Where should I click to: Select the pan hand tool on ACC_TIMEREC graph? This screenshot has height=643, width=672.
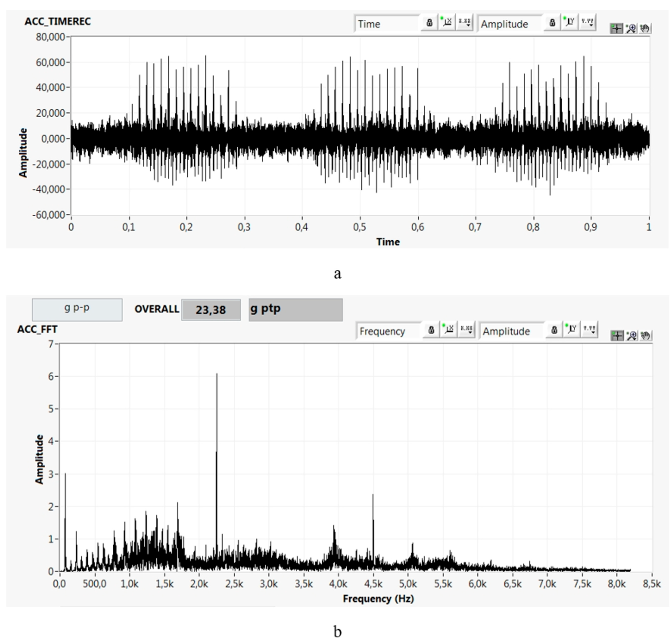click(645, 28)
